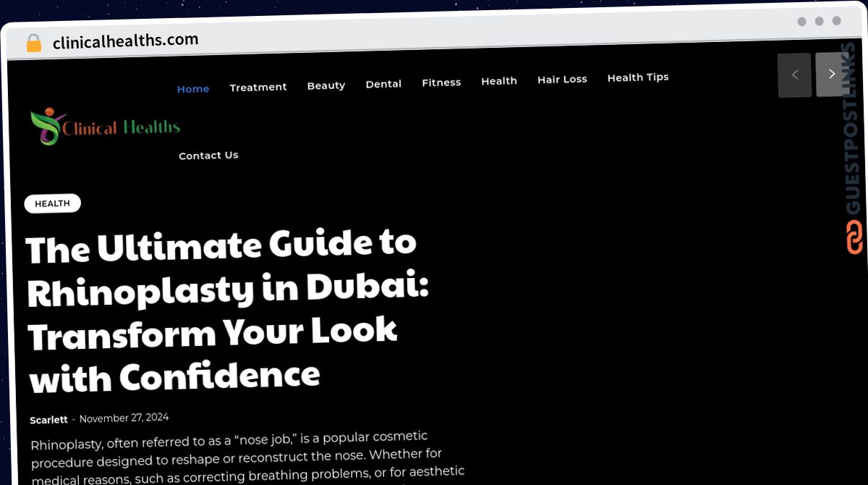Open the Treatment menu
868x485 pixels.
coord(258,87)
